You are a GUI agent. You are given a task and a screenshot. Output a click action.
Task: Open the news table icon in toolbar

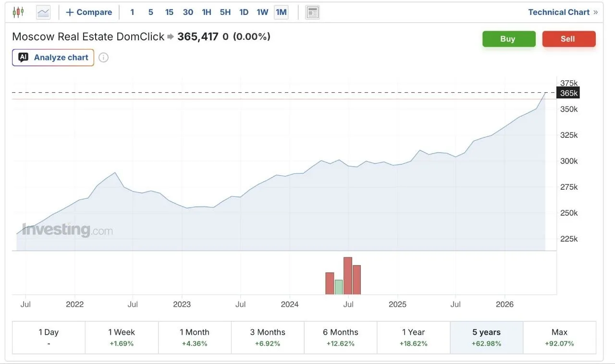312,12
